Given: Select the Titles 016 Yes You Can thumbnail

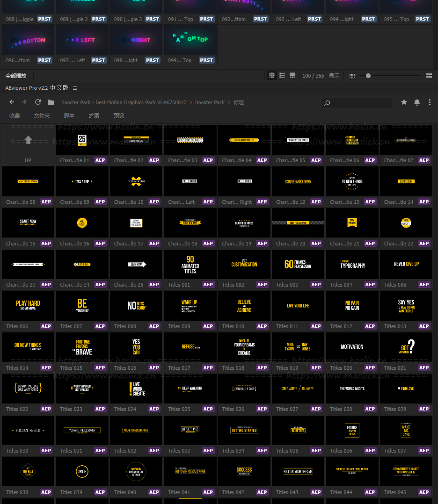Looking at the screenshot, I should [136, 347].
